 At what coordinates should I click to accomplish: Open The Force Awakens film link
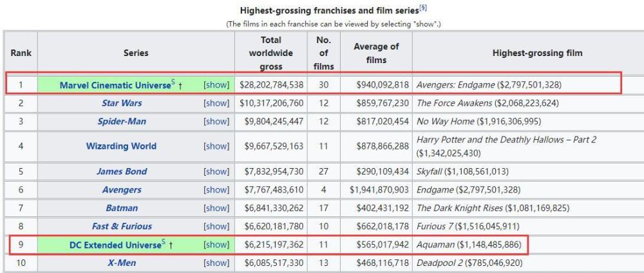456,103
